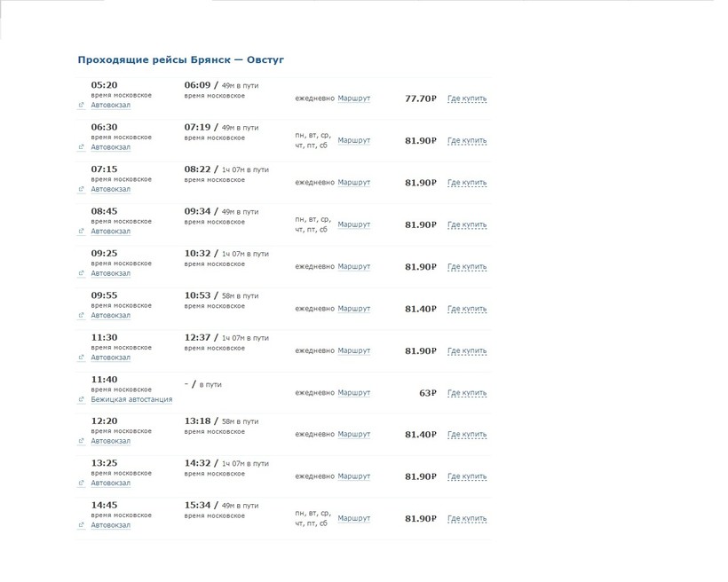The width and height of the screenshot is (728, 582).
Task: Click external link icon for 13:25 departure
Action: pyautogui.click(x=82, y=484)
